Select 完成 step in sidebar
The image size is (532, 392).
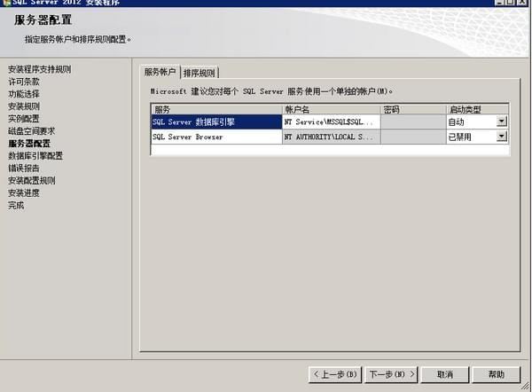point(16,205)
